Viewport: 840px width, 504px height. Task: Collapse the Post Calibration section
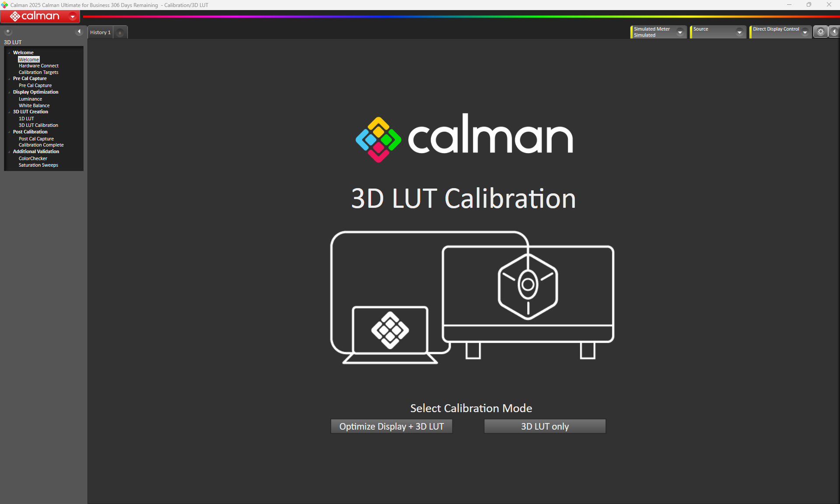pyautogui.click(x=9, y=132)
